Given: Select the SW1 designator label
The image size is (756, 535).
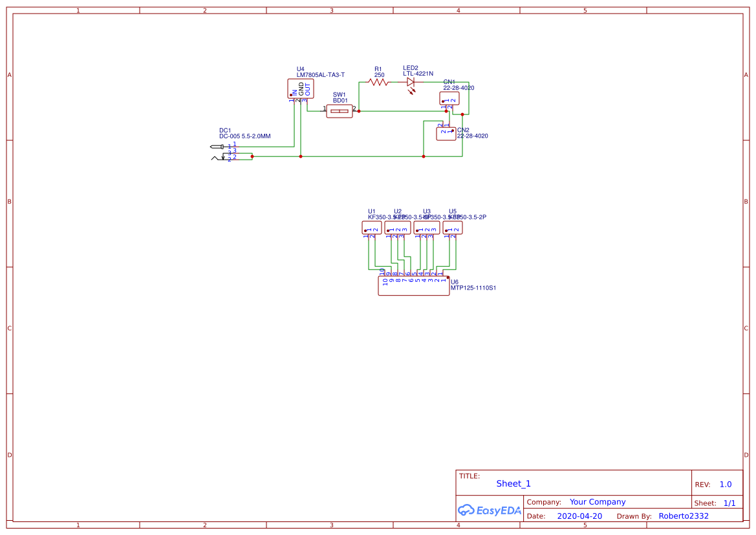Looking at the screenshot, I should (x=340, y=95).
